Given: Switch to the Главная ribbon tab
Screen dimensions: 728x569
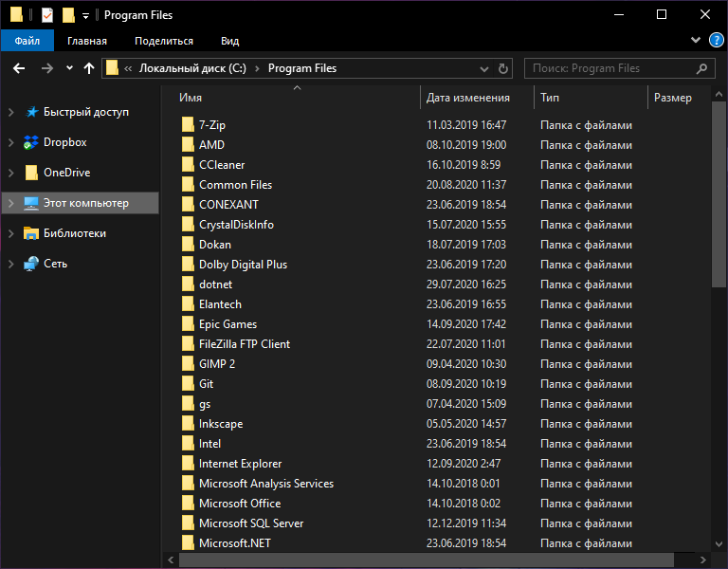Looking at the screenshot, I should click(x=87, y=41).
